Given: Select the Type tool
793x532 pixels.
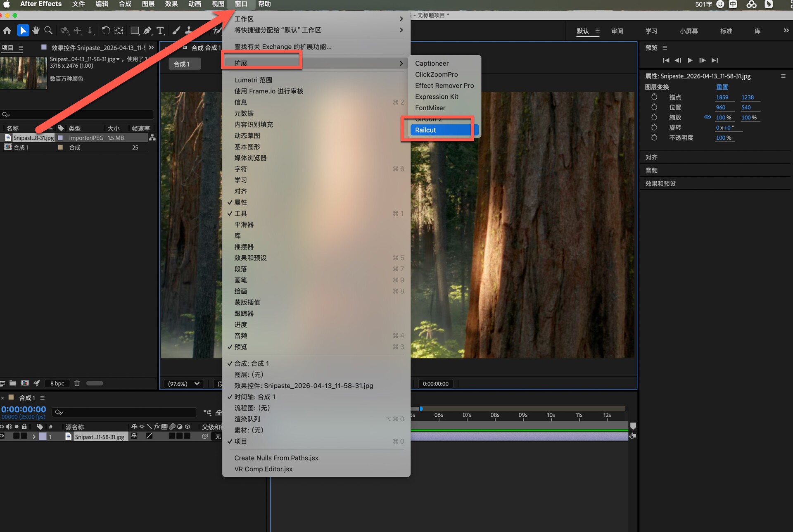Looking at the screenshot, I should pyautogui.click(x=160, y=31).
